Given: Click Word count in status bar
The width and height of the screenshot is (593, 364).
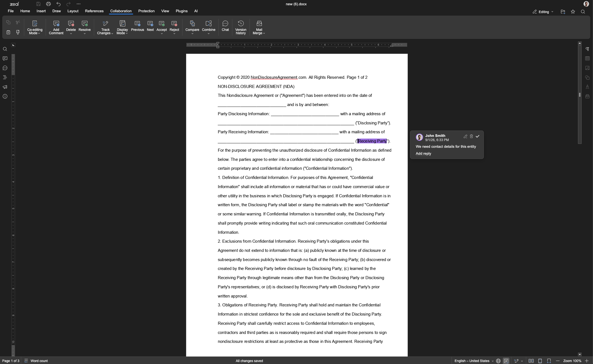Looking at the screenshot, I should click(36, 361).
